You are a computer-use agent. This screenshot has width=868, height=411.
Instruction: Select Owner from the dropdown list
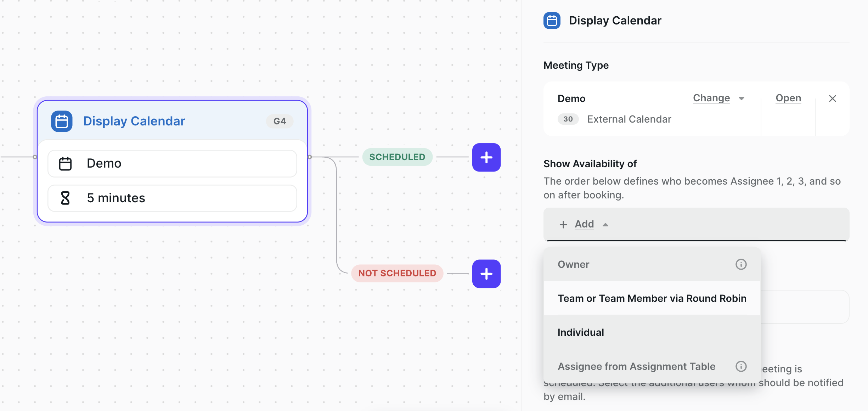[652, 264]
